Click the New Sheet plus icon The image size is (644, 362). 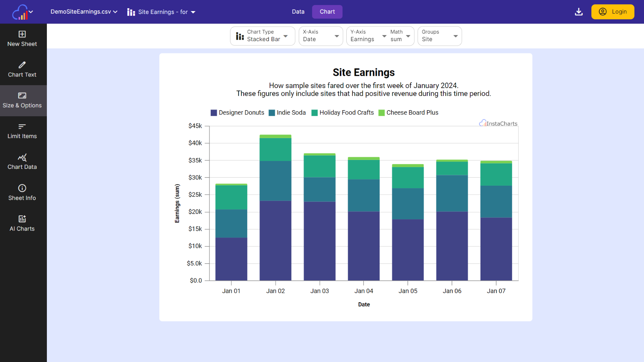tap(22, 34)
